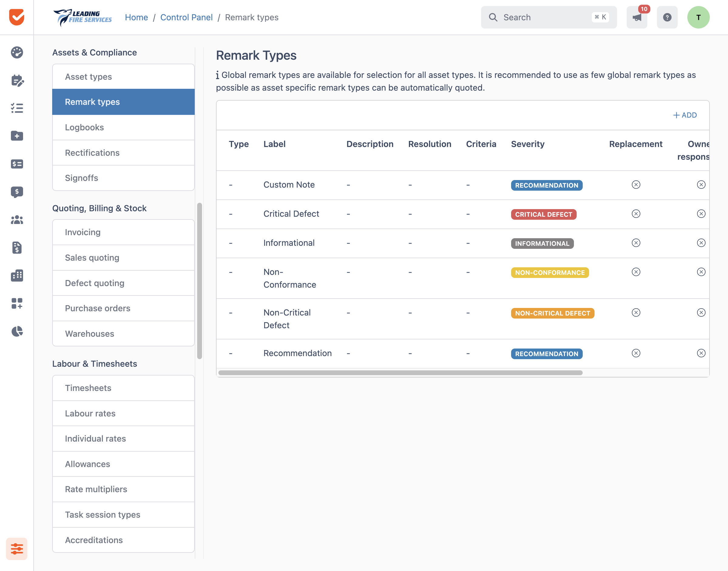Click the Leading Fire Services logo
The width and height of the screenshot is (728, 571).
point(82,17)
